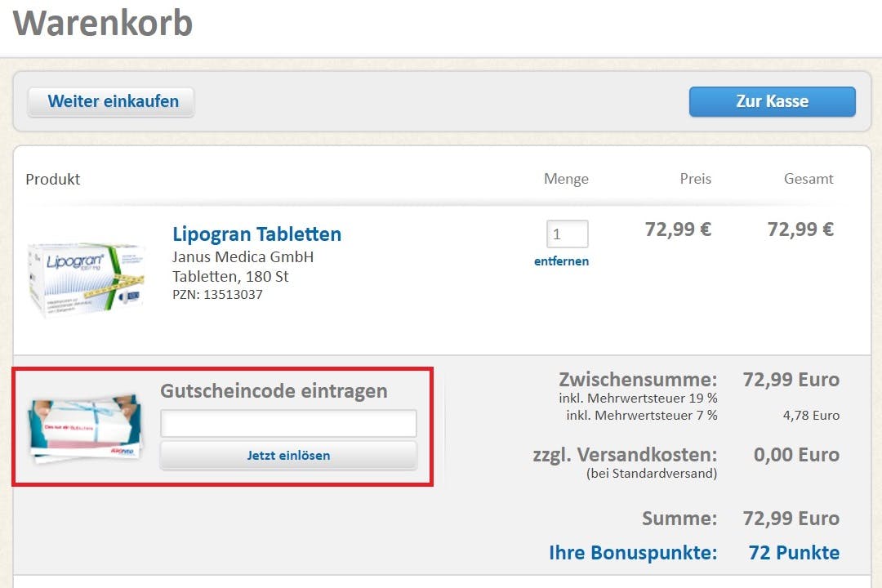
Task: Click the Gutscheincode eintragen heading
Action: tap(274, 390)
